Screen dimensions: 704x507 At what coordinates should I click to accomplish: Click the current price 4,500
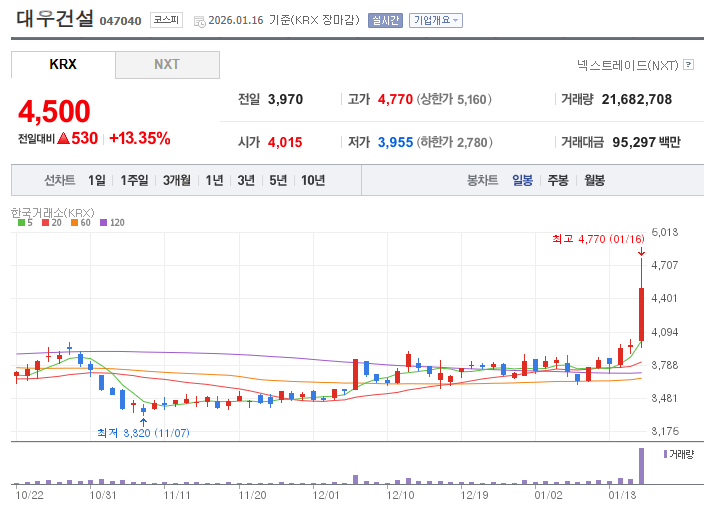pyautogui.click(x=54, y=111)
